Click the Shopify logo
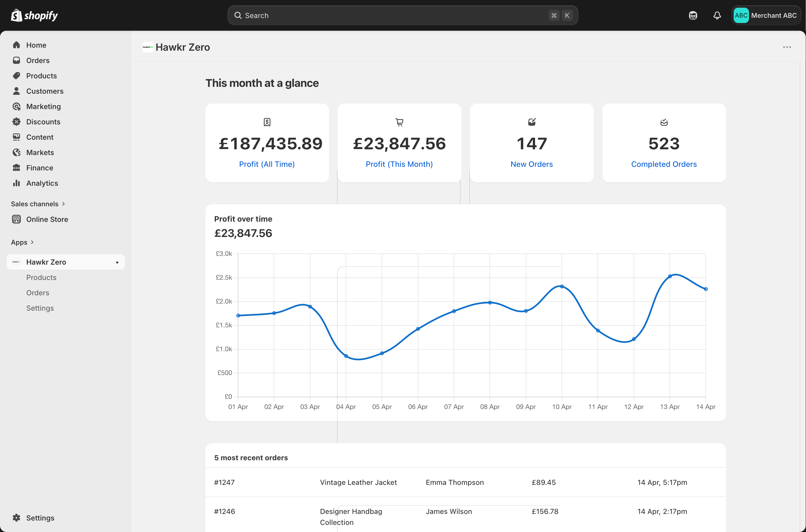 tap(34, 15)
